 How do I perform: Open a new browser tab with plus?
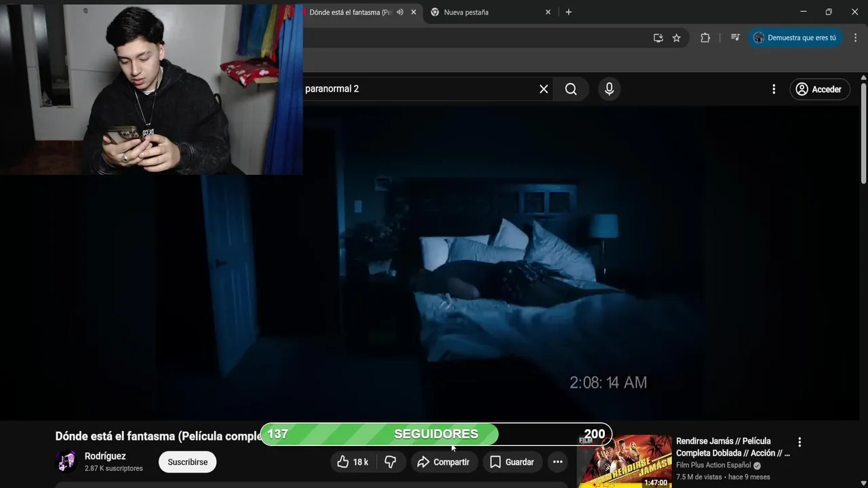pyautogui.click(x=568, y=12)
